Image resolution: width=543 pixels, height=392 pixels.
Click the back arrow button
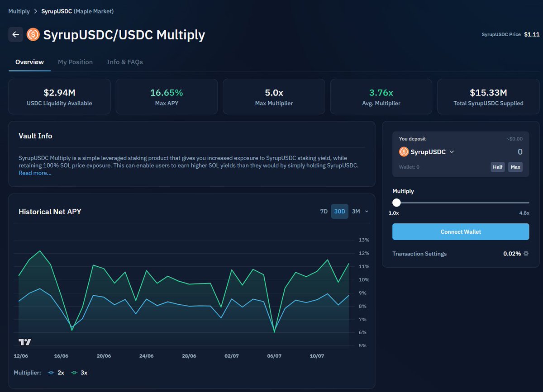tap(16, 34)
